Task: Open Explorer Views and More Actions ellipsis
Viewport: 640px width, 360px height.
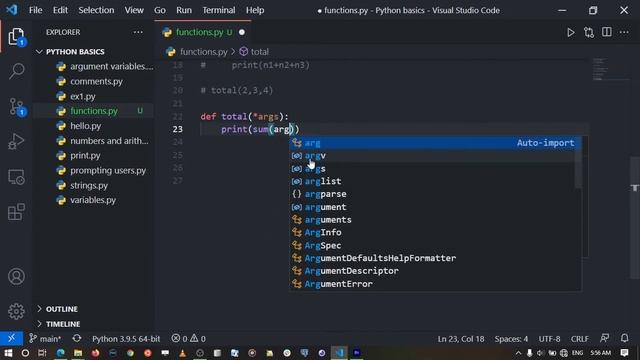Action: point(138,32)
